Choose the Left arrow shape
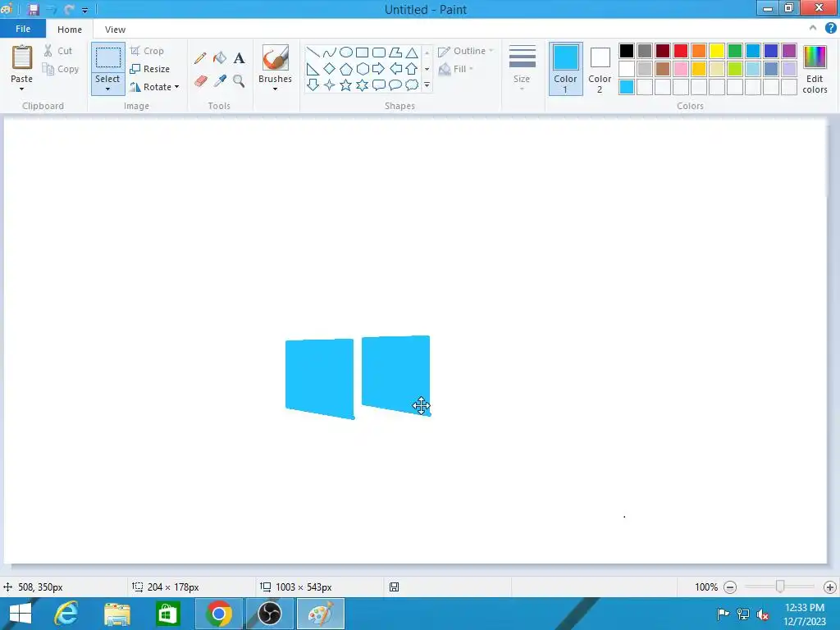This screenshot has width=840, height=630. [395, 69]
